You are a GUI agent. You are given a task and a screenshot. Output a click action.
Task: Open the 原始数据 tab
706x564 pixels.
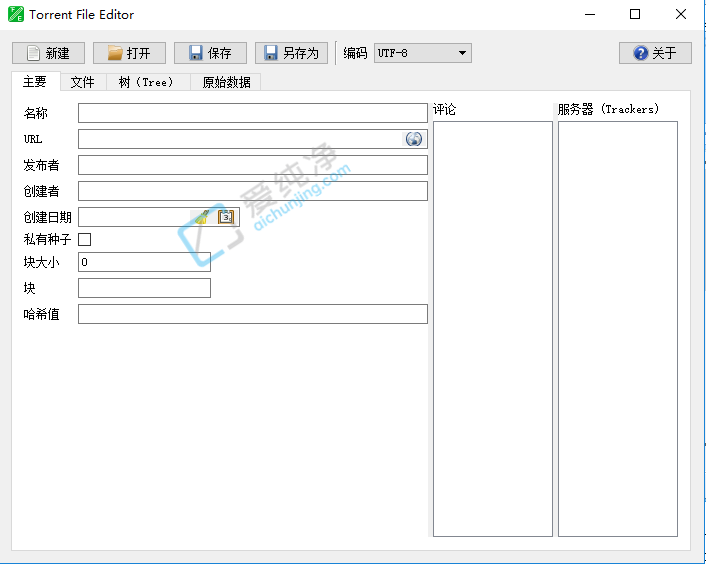pos(226,82)
